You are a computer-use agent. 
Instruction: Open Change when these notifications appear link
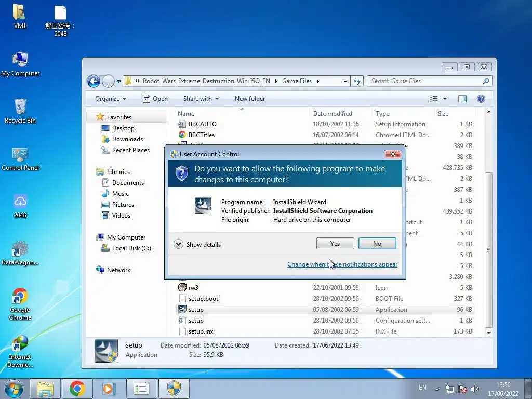[x=342, y=264]
